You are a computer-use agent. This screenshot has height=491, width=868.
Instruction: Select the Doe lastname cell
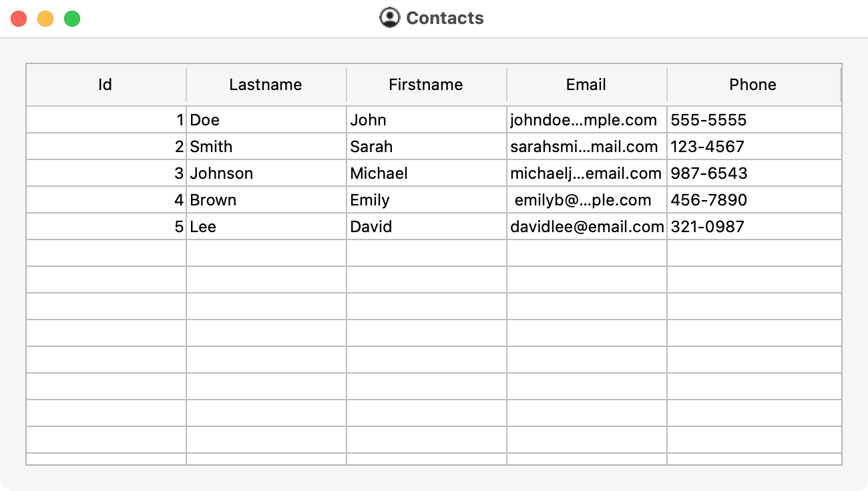pyautogui.click(x=266, y=120)
